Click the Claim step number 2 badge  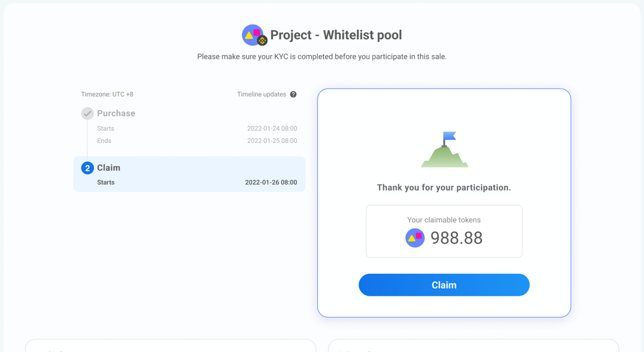pyautogui.click(x=87, y=168)
